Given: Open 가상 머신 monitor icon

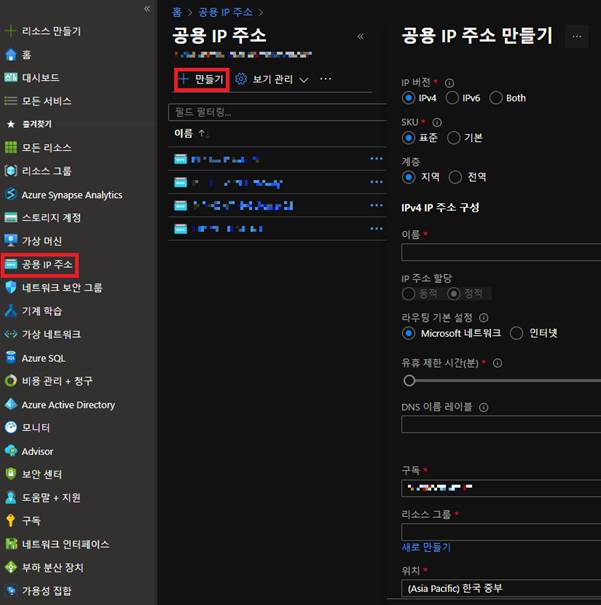Looking at the screenshot, I should tap(11, 240).
